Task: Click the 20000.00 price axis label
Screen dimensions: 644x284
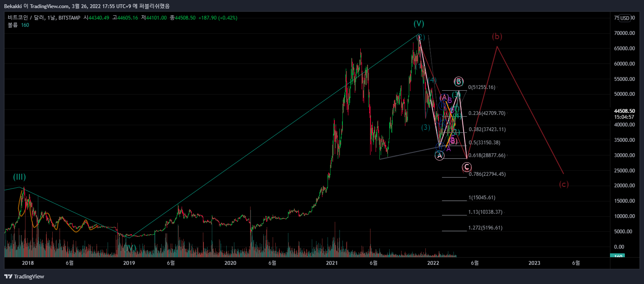Action: tap(624, 186)
